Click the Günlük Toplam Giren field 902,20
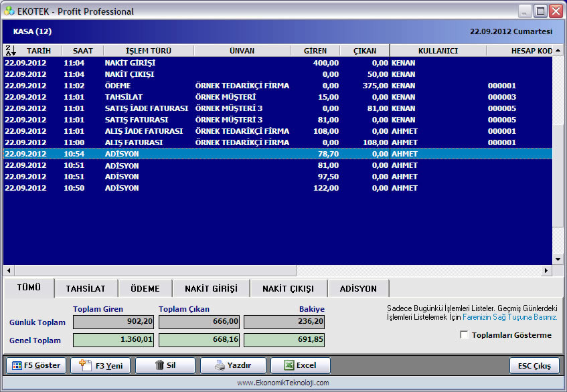The width and height of the screenshot is (567, 392). (114, 322)
